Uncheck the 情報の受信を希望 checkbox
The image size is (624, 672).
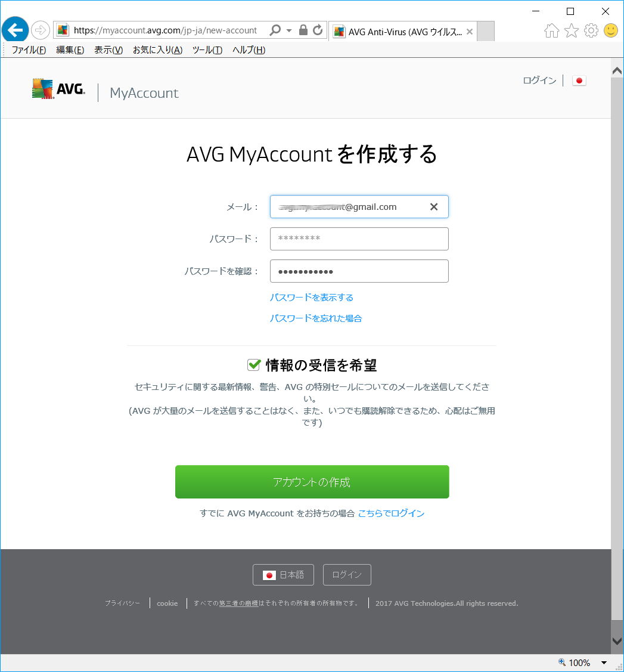254,365
